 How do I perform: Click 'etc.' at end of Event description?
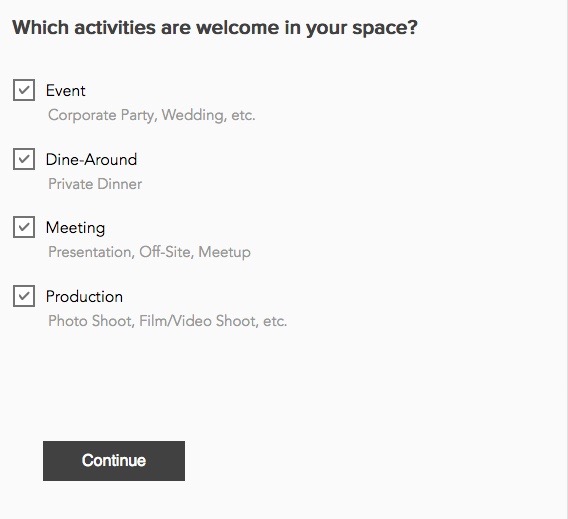tap(243, 116)
